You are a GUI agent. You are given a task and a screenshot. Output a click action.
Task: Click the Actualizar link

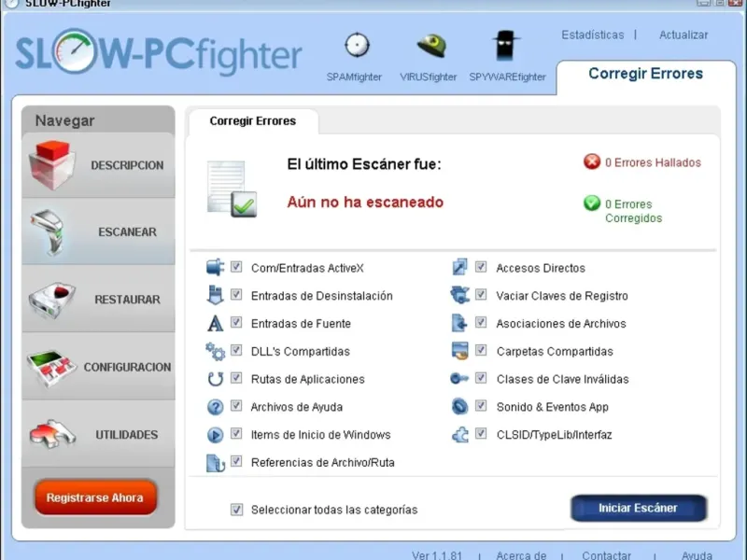[x=684, y=35]
